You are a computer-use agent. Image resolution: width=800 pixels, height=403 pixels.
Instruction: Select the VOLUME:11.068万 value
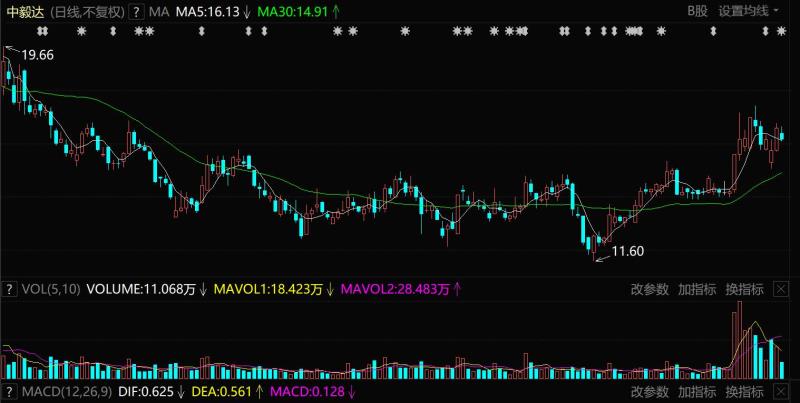pyautogui.click(x=141, y=290)
